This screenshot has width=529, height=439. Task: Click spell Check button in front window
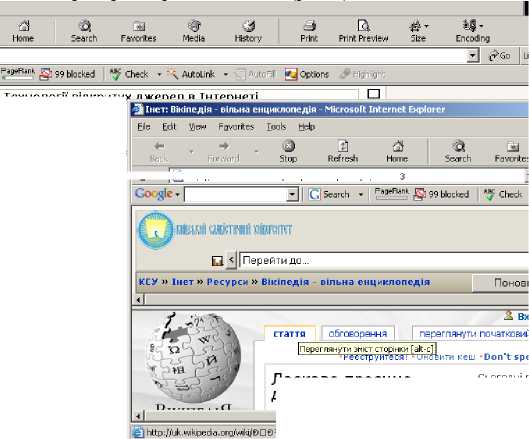coord(503,194)
